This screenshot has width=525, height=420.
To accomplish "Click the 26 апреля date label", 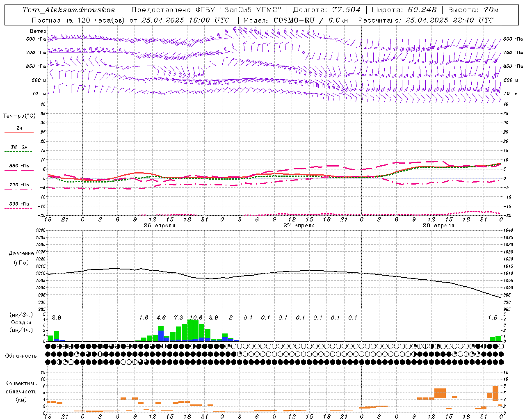I will [x=159, y=226].
